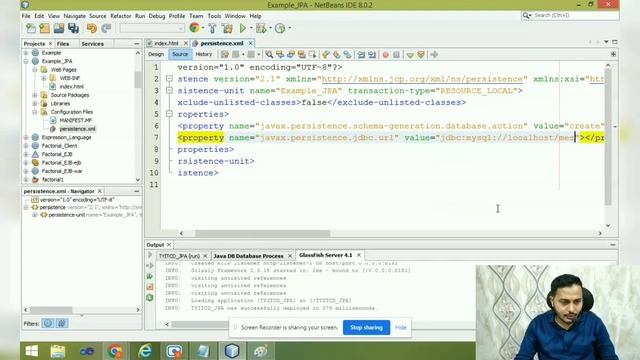Collapse the persistence node in Navigator
Image resolution: width=640 pixels, height=360 pixels.
[26, 207]
